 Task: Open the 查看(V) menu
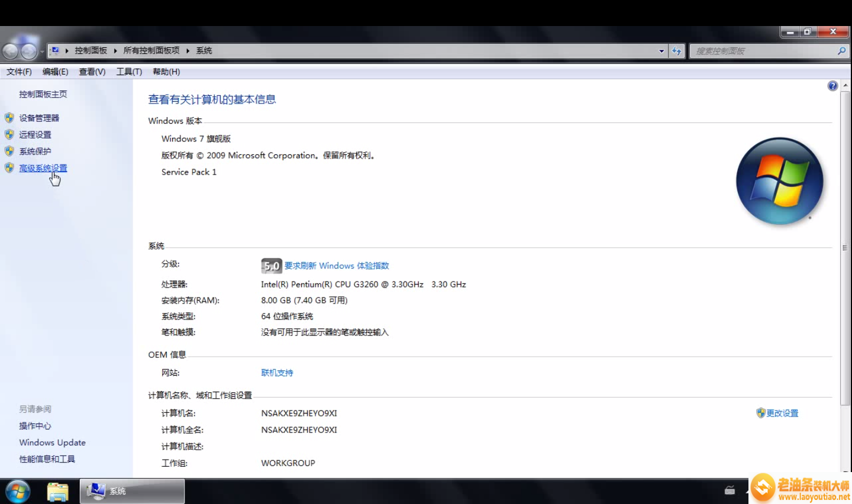coord(92,72)
